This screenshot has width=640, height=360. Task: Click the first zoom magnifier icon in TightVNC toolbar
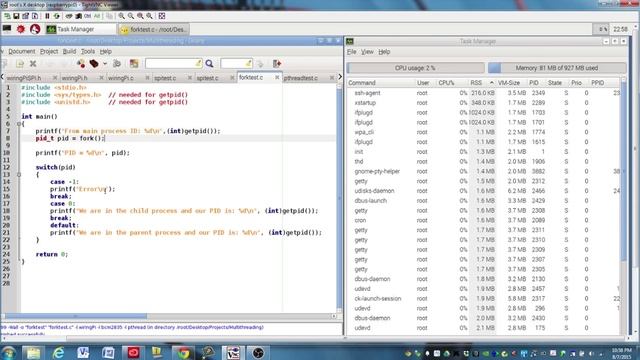(122, 16)
